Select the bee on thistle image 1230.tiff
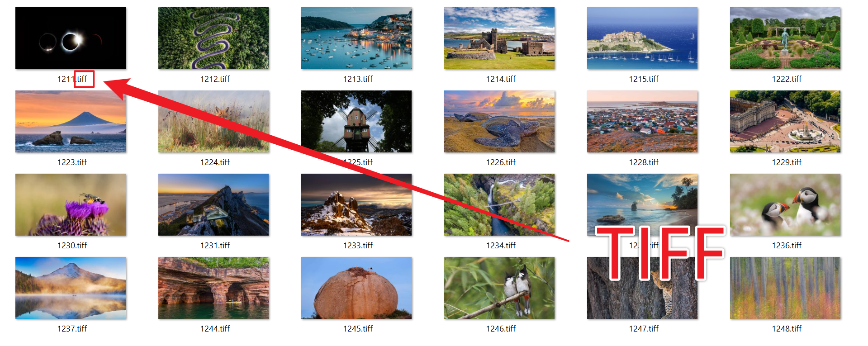The height and width of the screenshot is (346, 868). coord(71,204)
